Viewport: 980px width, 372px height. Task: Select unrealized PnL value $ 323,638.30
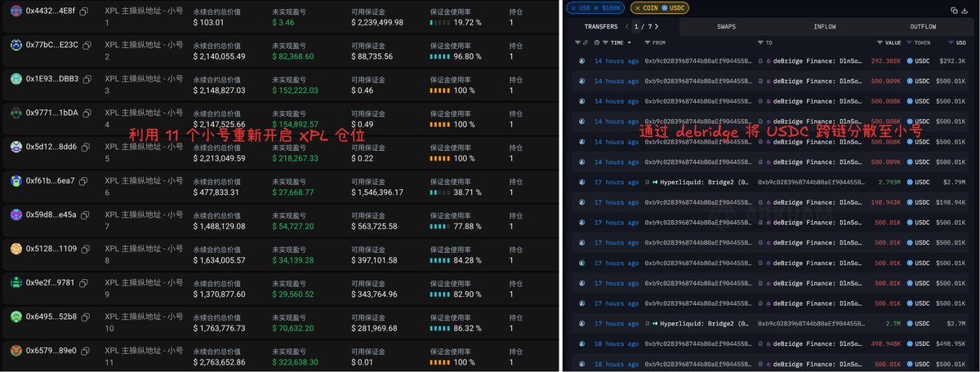296,362
